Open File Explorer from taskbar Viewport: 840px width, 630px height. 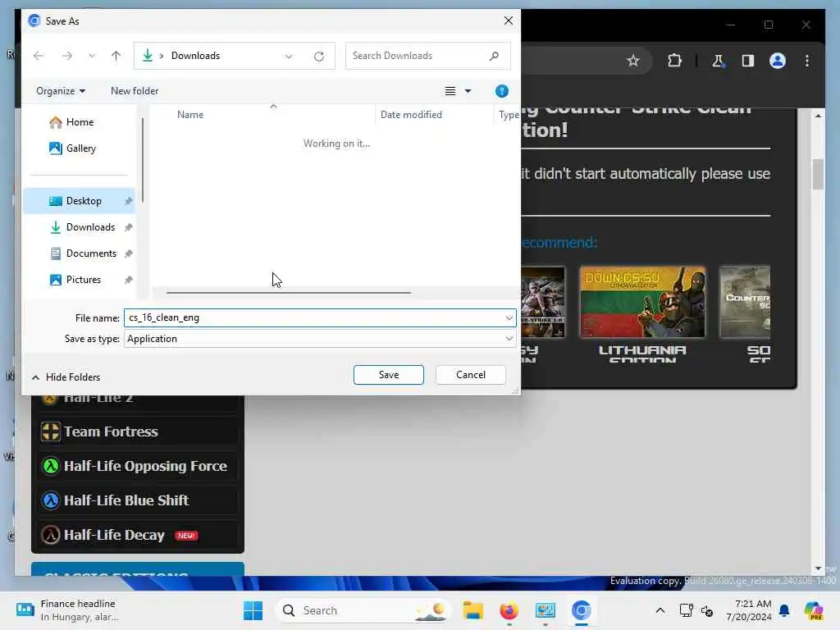[473, 610]
